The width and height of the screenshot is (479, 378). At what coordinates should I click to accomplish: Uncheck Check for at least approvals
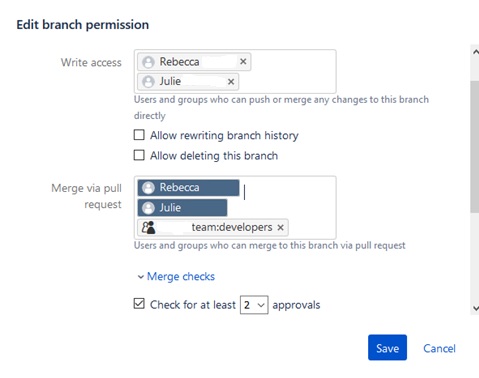tap(139, 304)
